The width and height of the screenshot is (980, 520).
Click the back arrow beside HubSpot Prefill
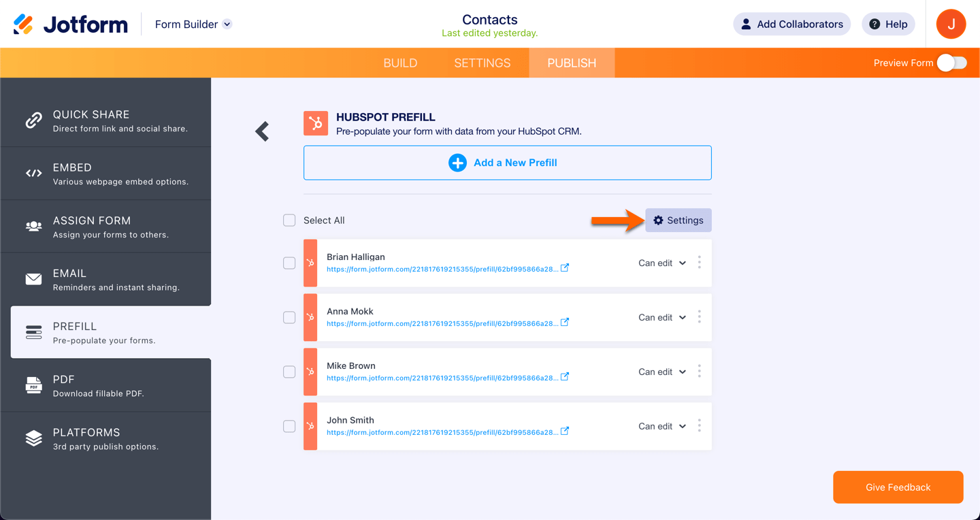(x=262, y=131)
